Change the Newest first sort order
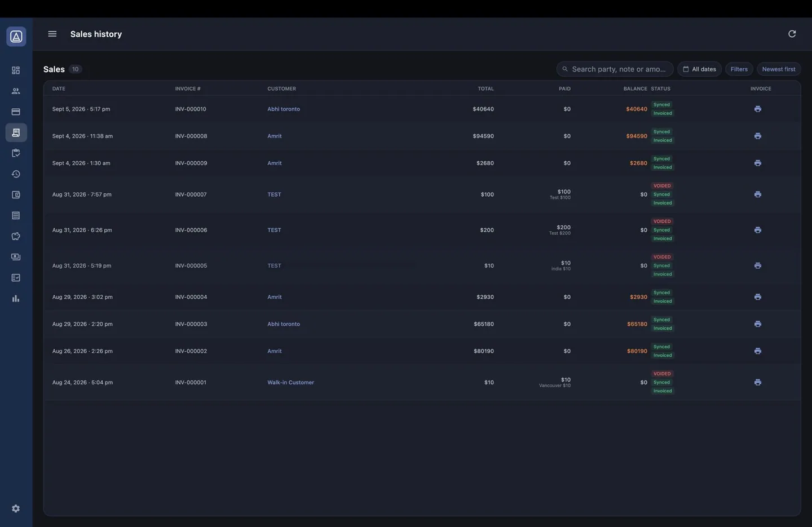The height and width of the screenshot is (527, 812). 779,69
